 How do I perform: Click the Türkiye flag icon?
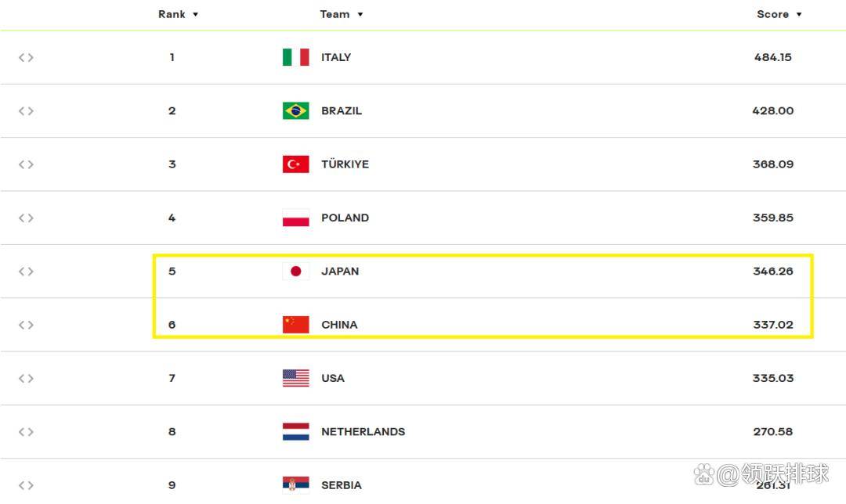[295, 164]
